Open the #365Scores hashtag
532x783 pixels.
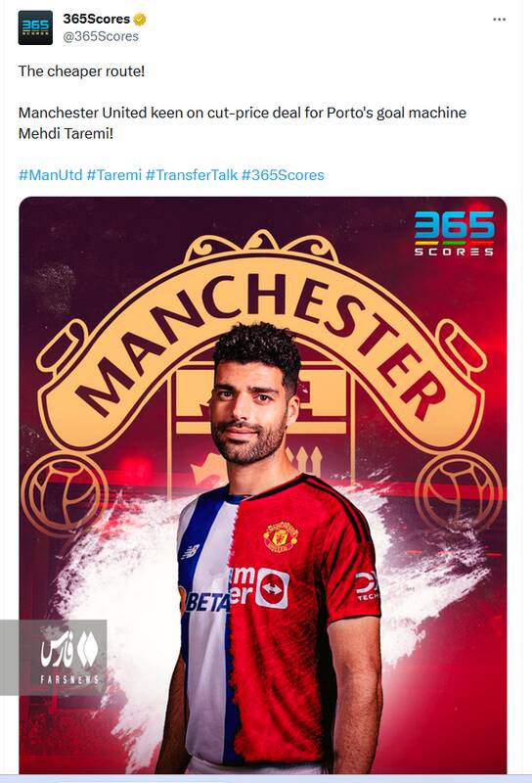click(283, 175)
